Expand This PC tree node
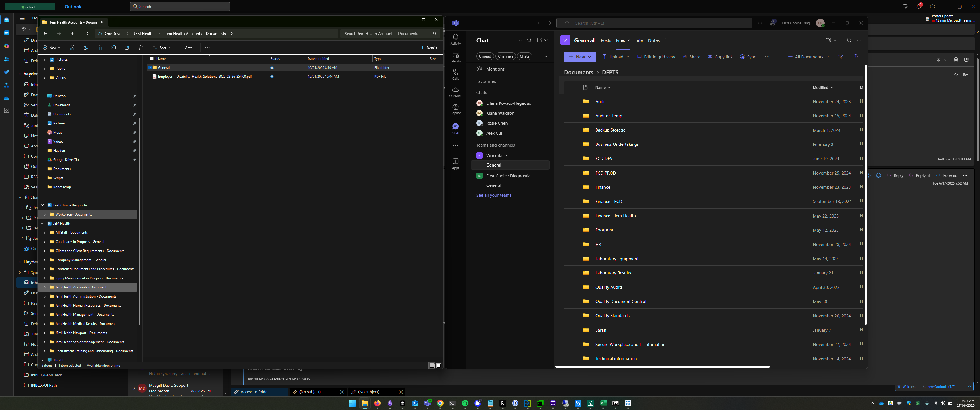This screenshot has width=980, height=410. click(x=42, y=360)
